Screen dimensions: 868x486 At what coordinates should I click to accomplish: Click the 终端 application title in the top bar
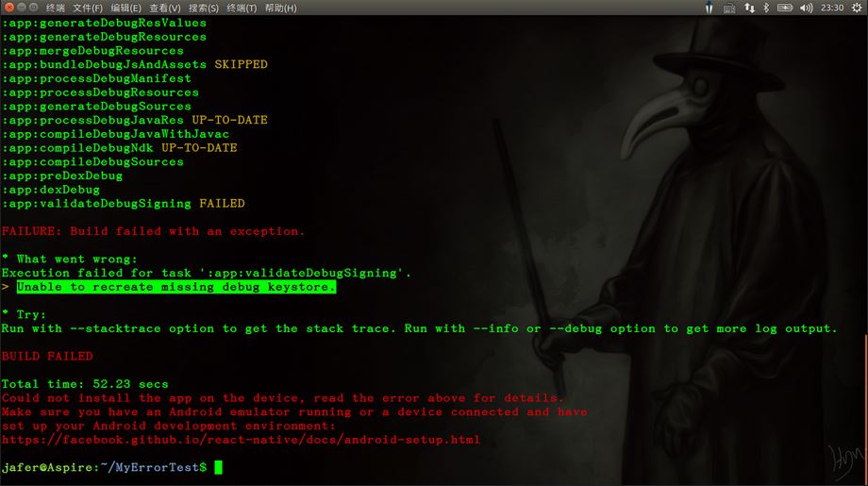click(56, 8)
